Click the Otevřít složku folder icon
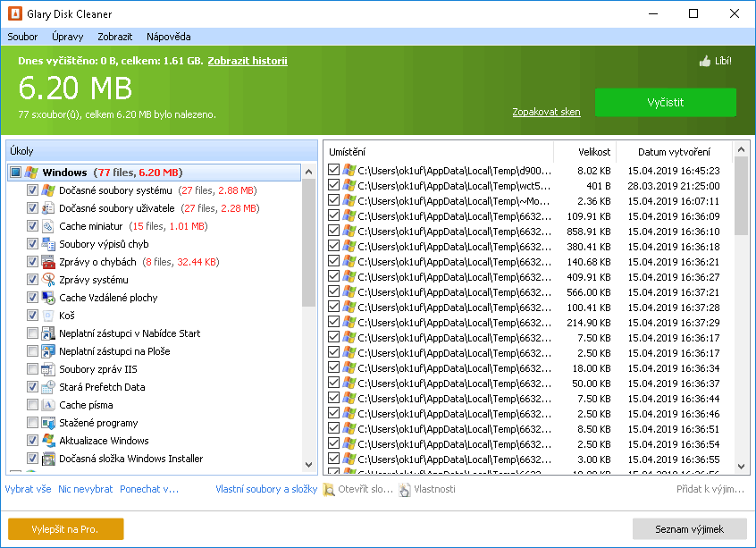Viewport: 756px width, 548px height. click(x=329, y=489)
